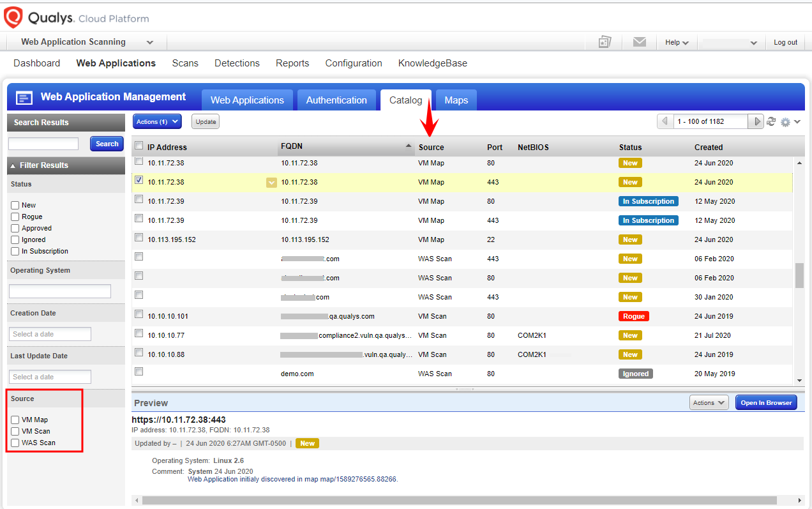Image resolution: width=812 pixels, height=509 pixels.
Task: Enable the Approved status filter
Action: tap(15, 229)
